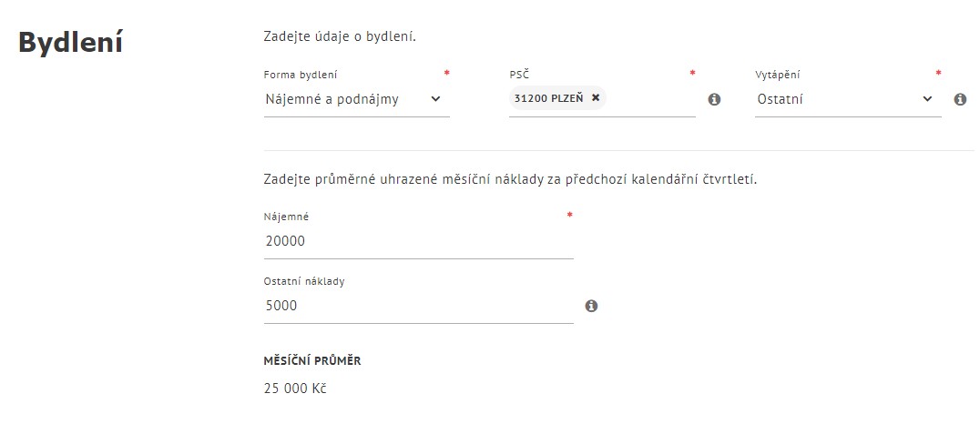Click the PSČ field label
The image size is (980, 424).
(519, 75)
